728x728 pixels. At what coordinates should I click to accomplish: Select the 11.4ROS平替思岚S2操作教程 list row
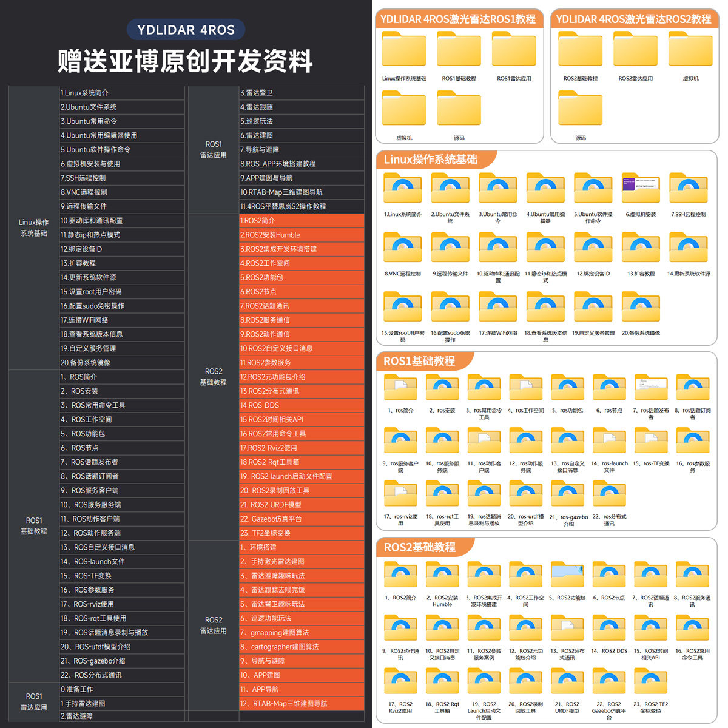(x=302, y=206)
